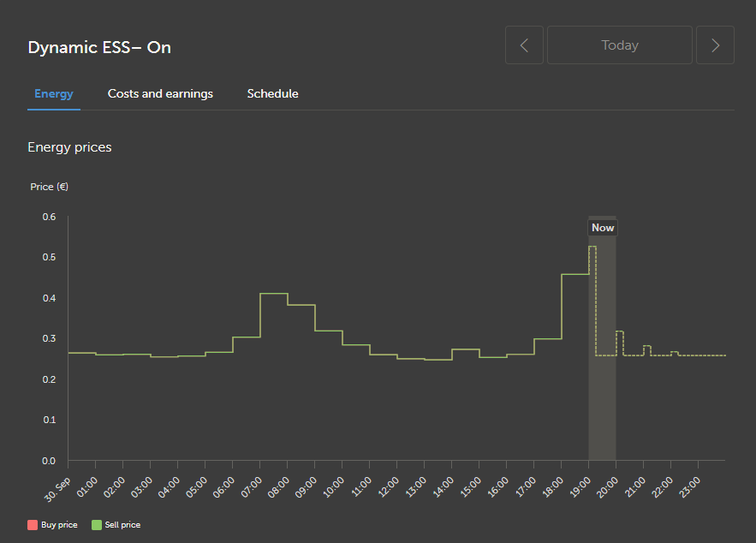The height and width of the screenshot is (543, 756).
Task: Click the Energy prices section title
Action: [x=69, y=147]
